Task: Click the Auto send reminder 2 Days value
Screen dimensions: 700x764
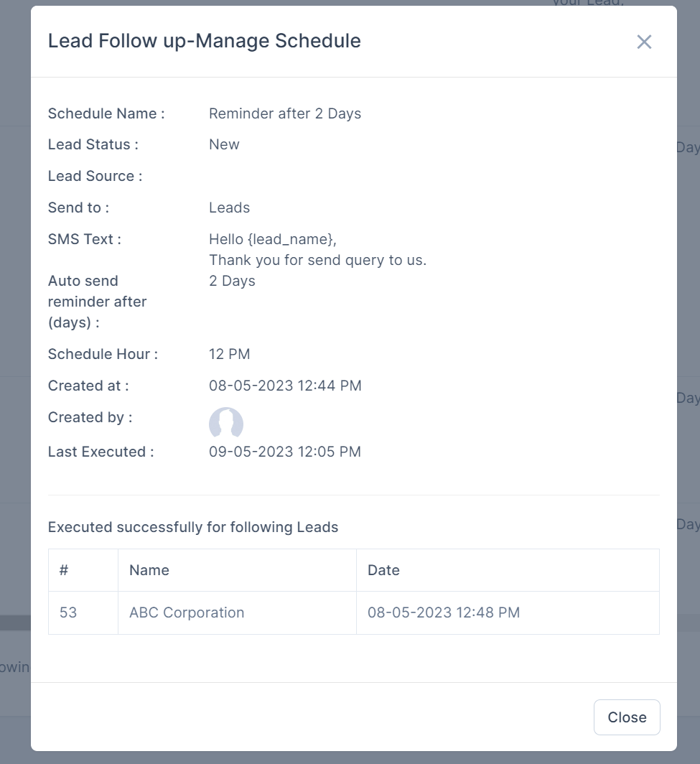Action: click(232, 281)
